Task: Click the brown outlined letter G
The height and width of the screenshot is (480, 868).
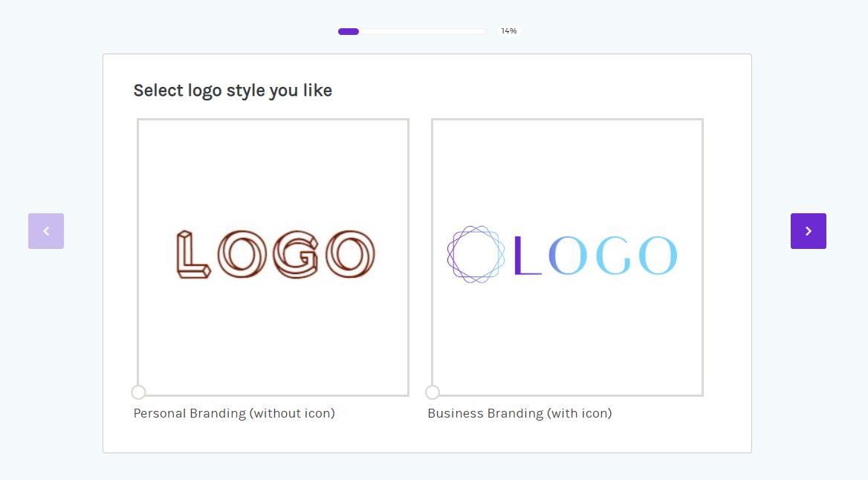Action: (296, 255)
